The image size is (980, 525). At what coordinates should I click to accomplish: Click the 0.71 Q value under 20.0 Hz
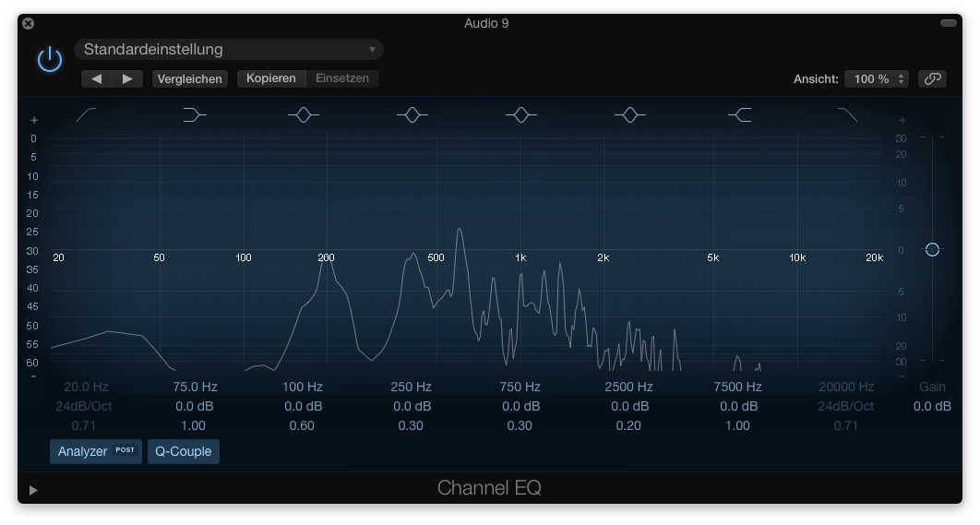pyautogui.click(x=84, y=425)
